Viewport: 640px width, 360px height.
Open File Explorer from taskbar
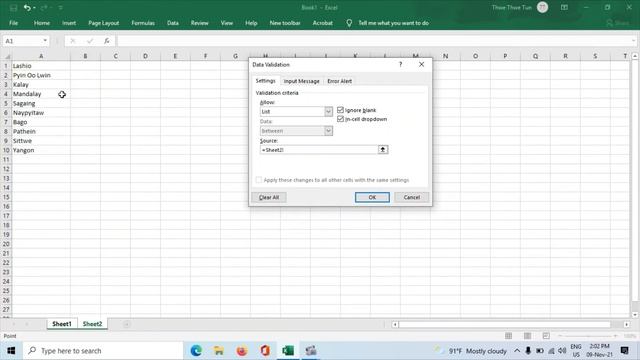point(219,351)
